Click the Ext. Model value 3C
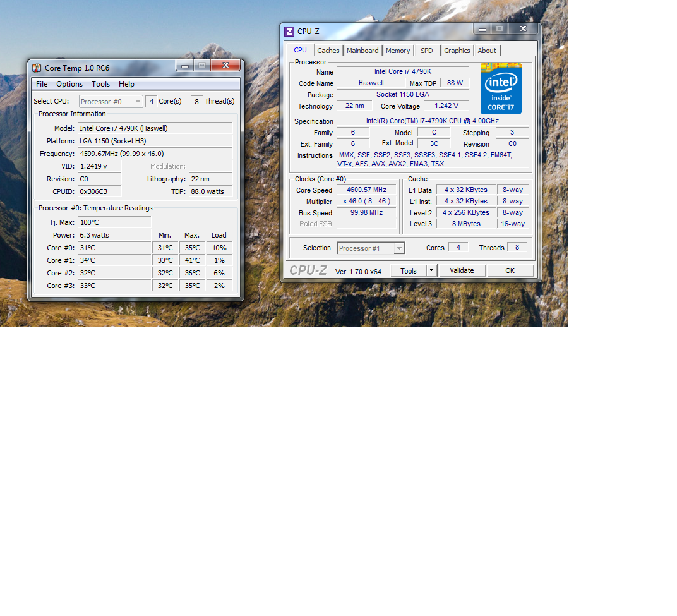The image size is (677, 616). [434, 143]
